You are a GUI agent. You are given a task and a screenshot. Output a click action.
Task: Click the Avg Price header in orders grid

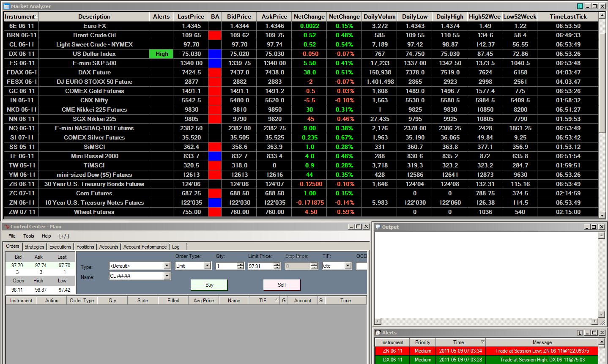pyautogui.click(x=204, y=301)
